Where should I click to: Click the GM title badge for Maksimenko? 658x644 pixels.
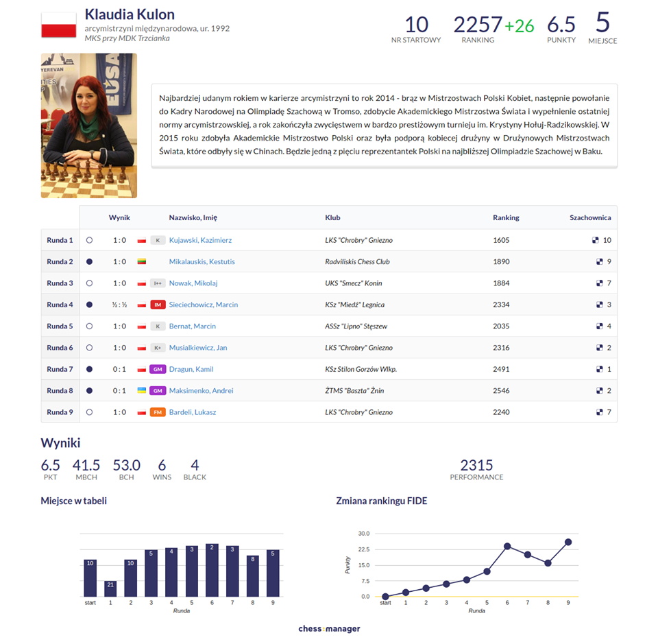click(x=158, y=390)
